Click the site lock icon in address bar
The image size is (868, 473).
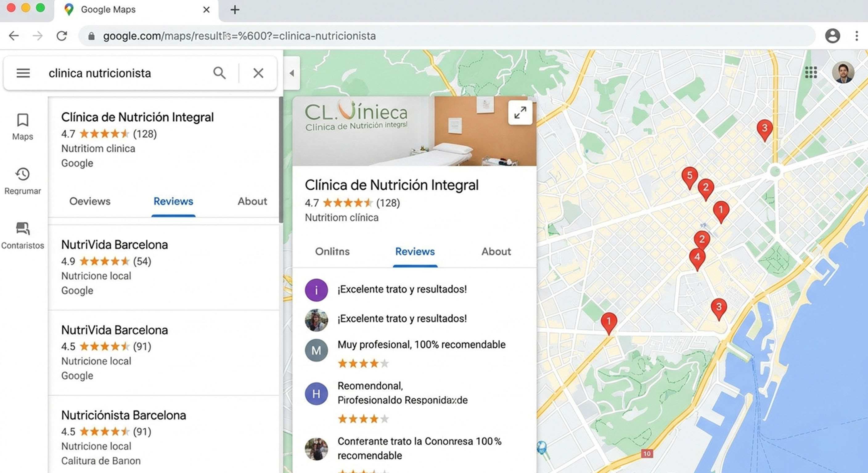pyautogui.click(x=91, y=36)
